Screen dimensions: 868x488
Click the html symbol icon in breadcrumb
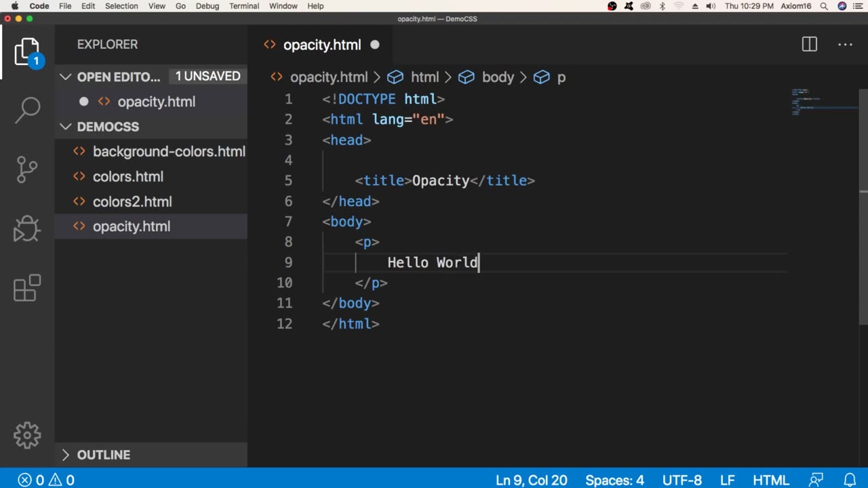tap(395, 77)
